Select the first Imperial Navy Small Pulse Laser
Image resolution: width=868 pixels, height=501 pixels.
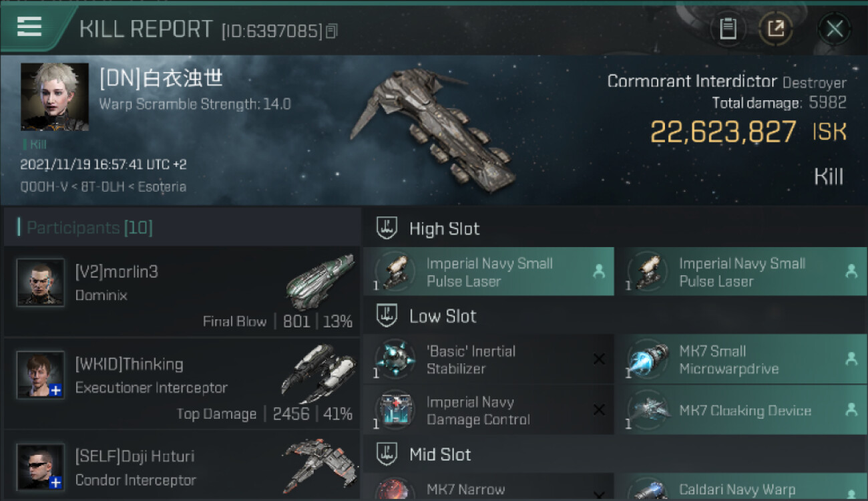click(x=488, y=272)
